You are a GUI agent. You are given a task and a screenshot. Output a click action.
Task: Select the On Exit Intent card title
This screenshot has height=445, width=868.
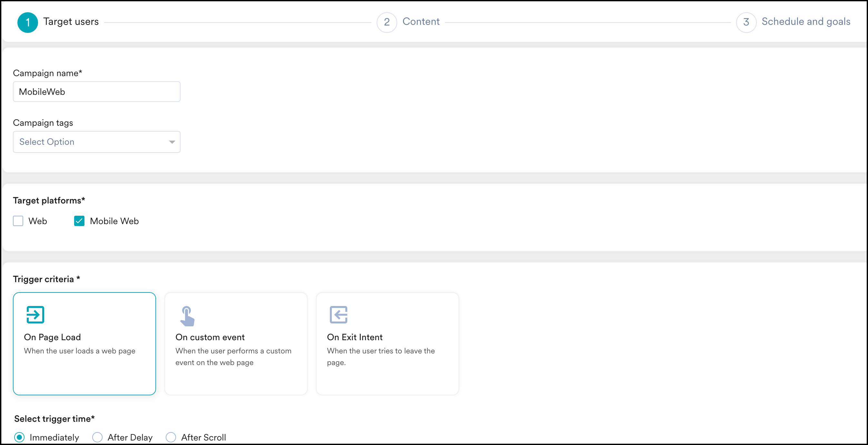click(354, 337)
